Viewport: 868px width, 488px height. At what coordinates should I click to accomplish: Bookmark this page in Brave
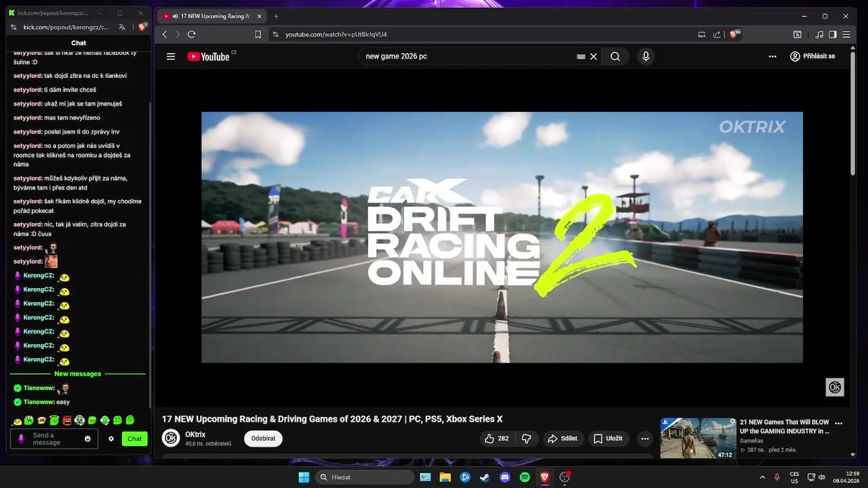(x=258, y=35)
